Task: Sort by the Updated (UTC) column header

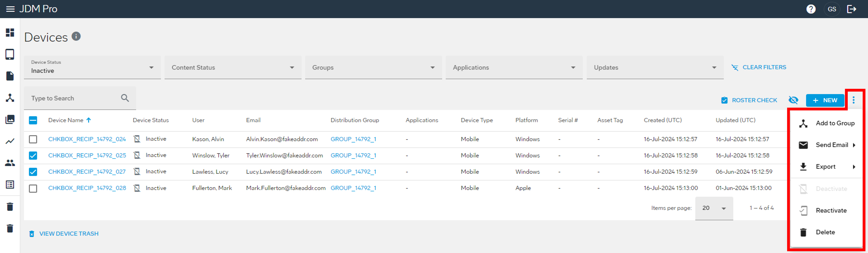Action: (x=735, y=120)
